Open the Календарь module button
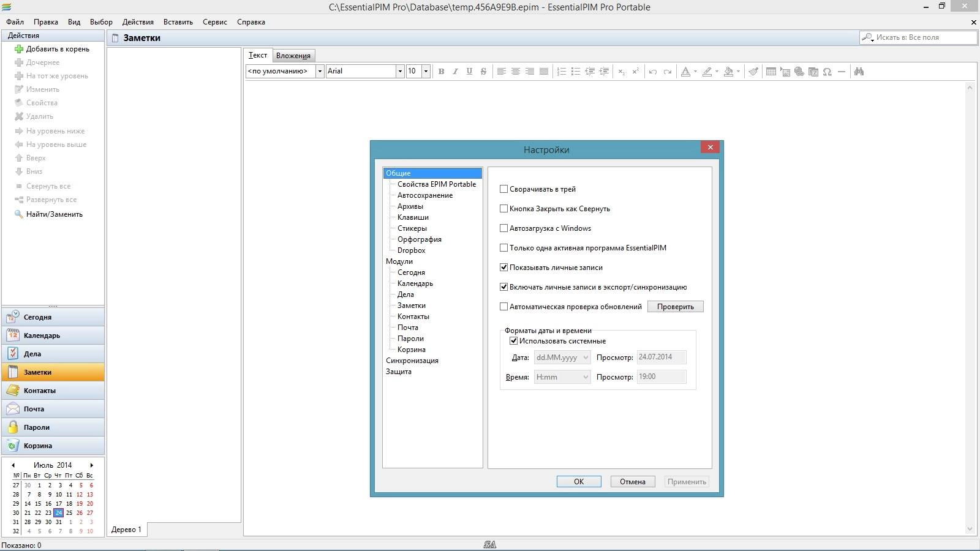The image size is (980, 551). coord(53,335)
